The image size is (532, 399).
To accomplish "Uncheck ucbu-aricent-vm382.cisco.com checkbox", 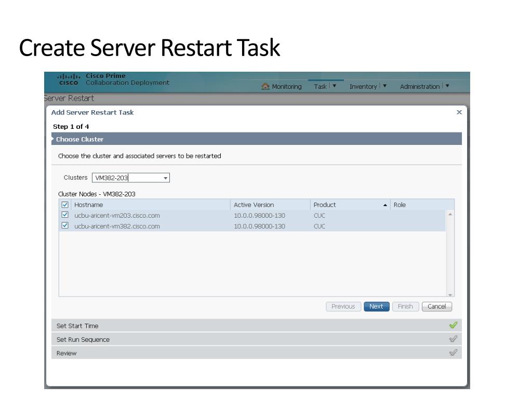I will pos(65,225).
